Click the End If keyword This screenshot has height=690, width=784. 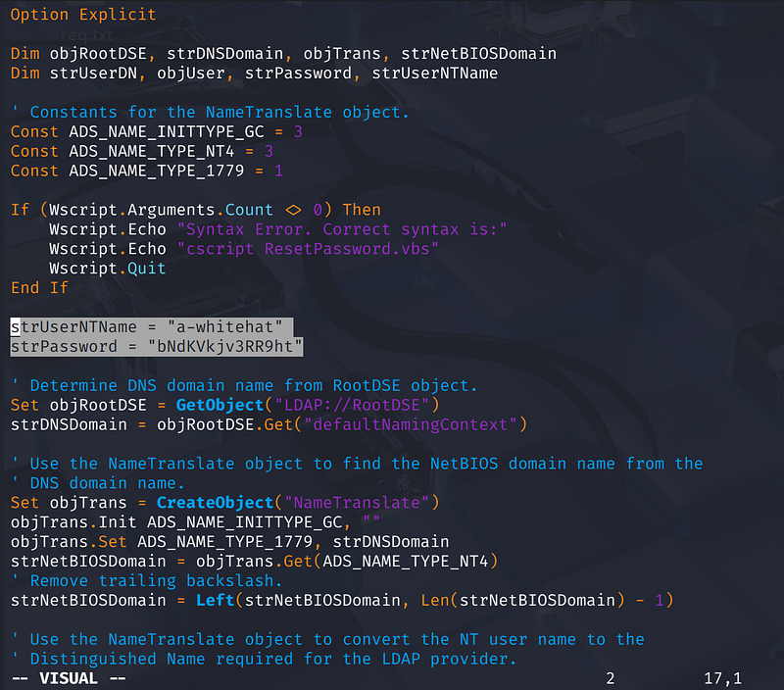pyautogui.click(x=39, y=288)
